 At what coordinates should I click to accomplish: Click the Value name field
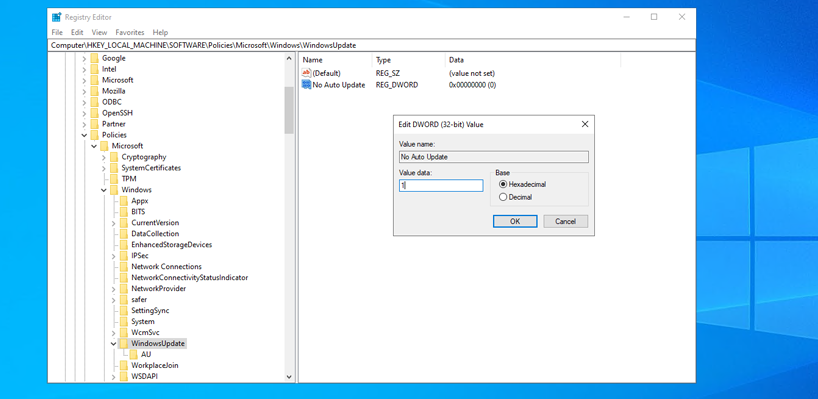tap(494, 156)
